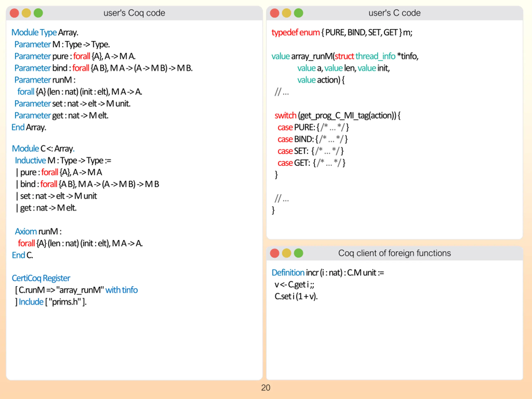This screenshot has height=399, width=532.
Task: Click yellow dot on Coq client window
Action: pos(286,253)
